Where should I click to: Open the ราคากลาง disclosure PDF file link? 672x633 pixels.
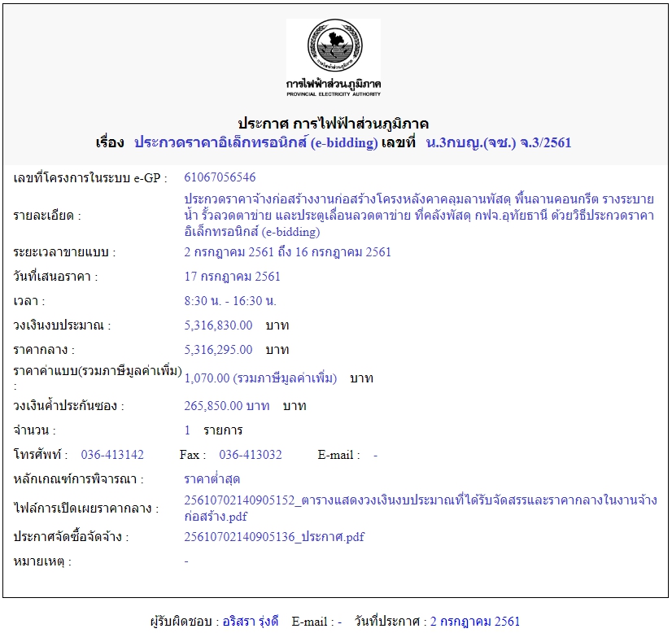[x=421, y=509]
